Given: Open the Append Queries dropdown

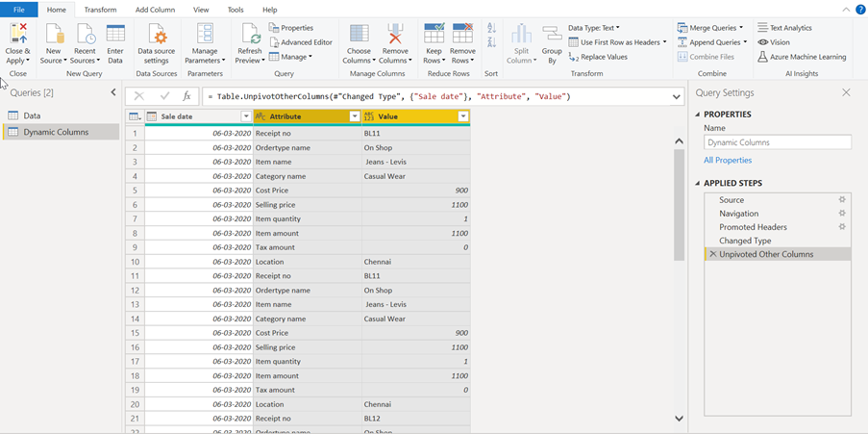Looking at the screenshot, I should click(745, 42).
